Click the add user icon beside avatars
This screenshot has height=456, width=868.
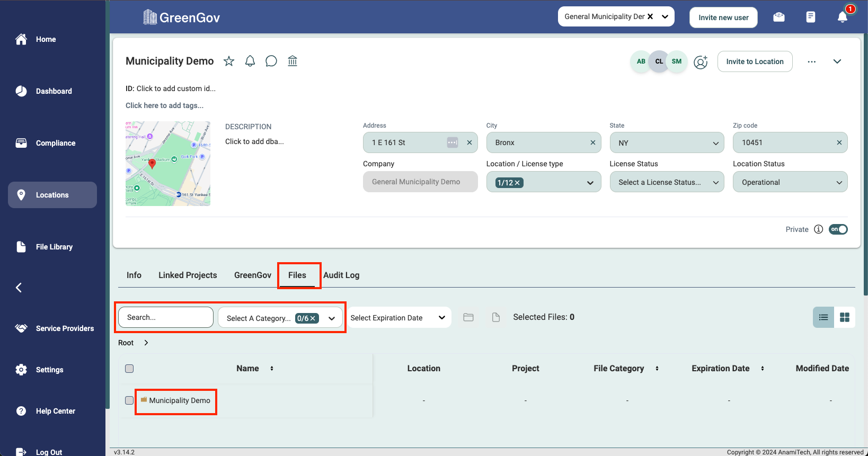click(x=701, y=62)
